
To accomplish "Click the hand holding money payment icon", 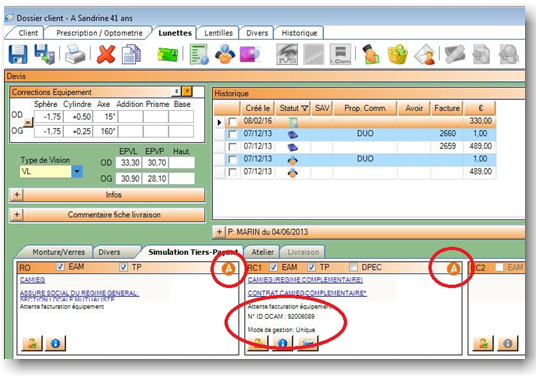I will coord(371,54).
